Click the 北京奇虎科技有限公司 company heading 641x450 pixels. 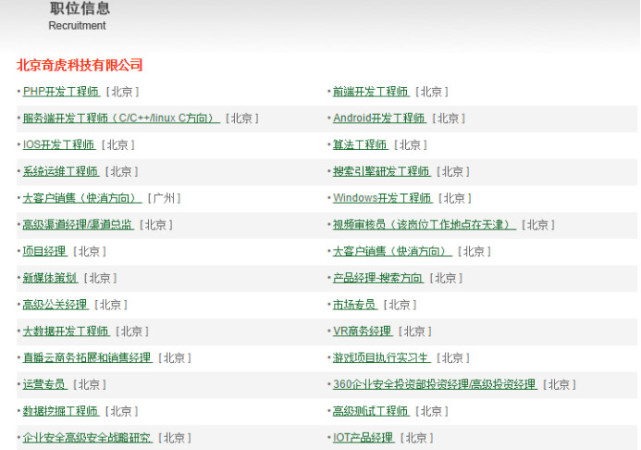pyautogui.click(x=79, y=65)
